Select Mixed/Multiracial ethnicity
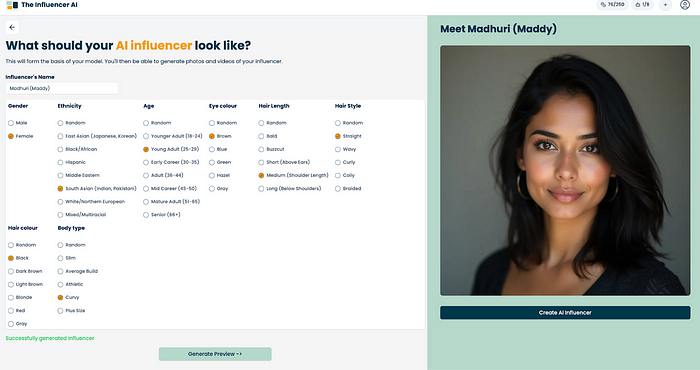Viewport: 700px width, 370px height. coord(82,215)
